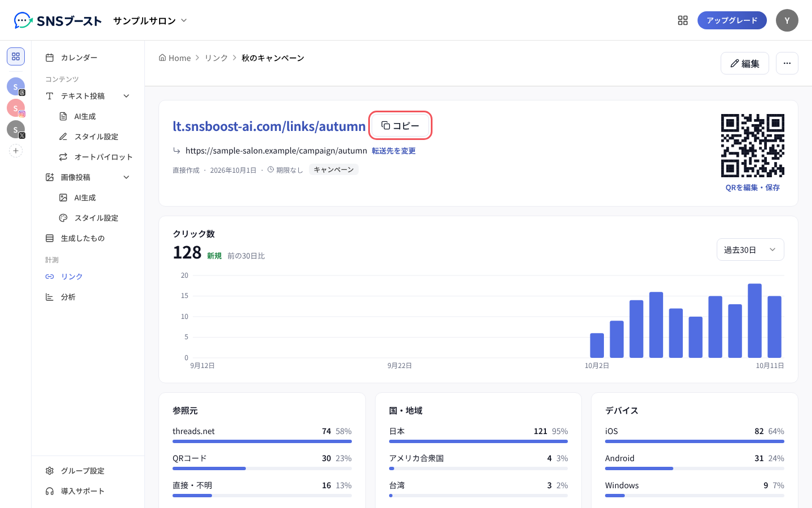Click the QRコード referrer row
This screenshot has height=508, width=812.
[x=262, y=462]
